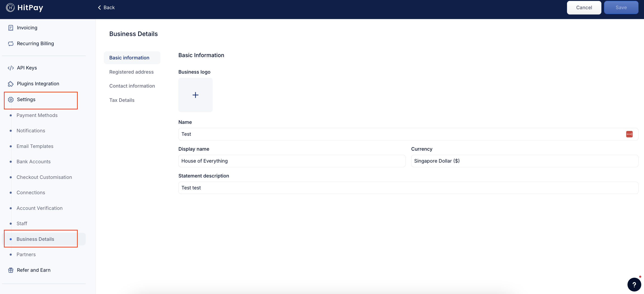Click the API Keys code icon
Screen dimensions: 644x294
point(11,68)
